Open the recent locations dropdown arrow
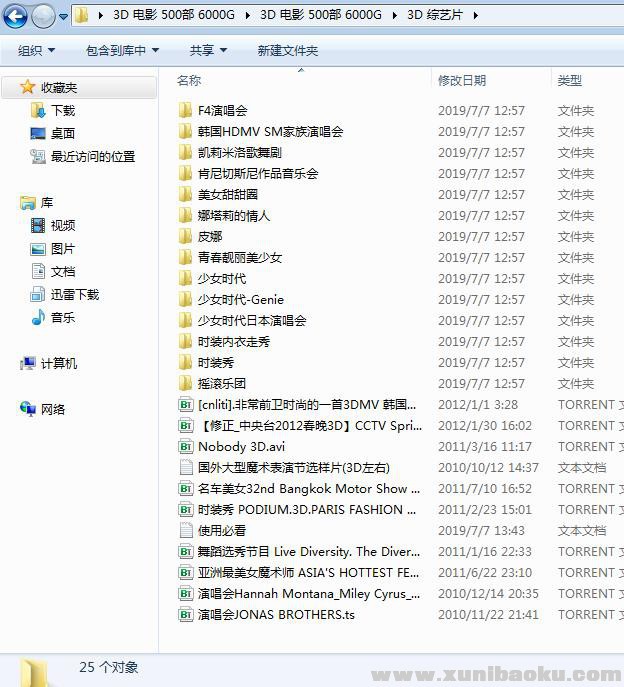Image resolution: width=624 pixels, height=687 pixels. (64, 17)
